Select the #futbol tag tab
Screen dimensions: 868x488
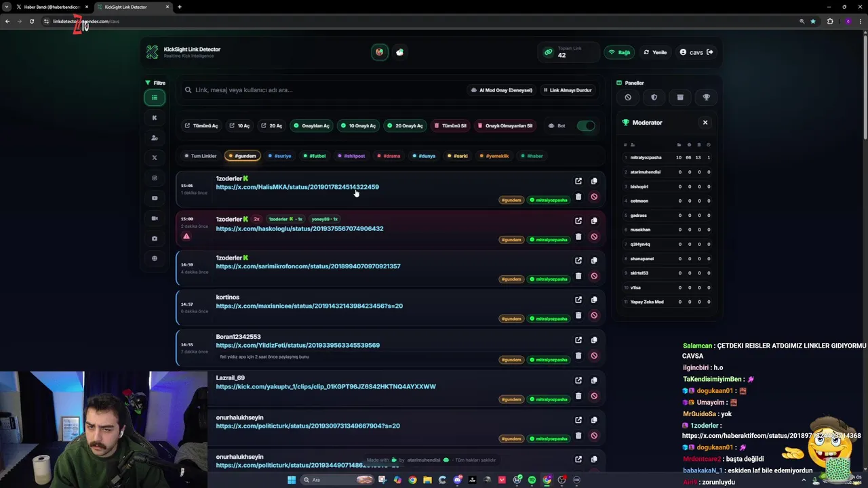[x=314, y=156]
